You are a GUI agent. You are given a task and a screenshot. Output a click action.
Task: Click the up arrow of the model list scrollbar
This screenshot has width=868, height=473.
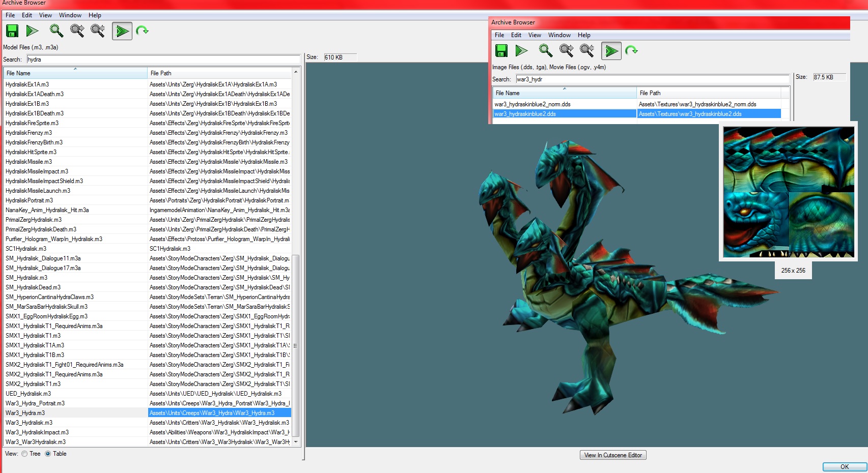point(295,72)
